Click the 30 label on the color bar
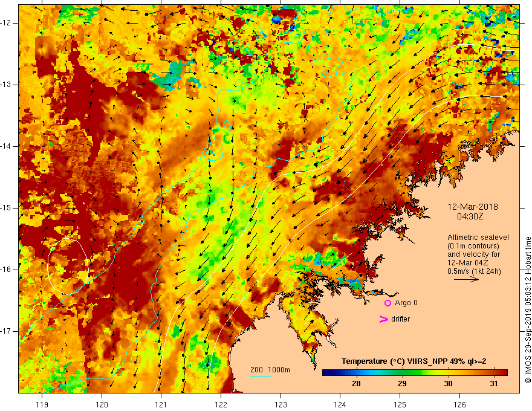Screen dimensions: 532x411 point(448,384)
